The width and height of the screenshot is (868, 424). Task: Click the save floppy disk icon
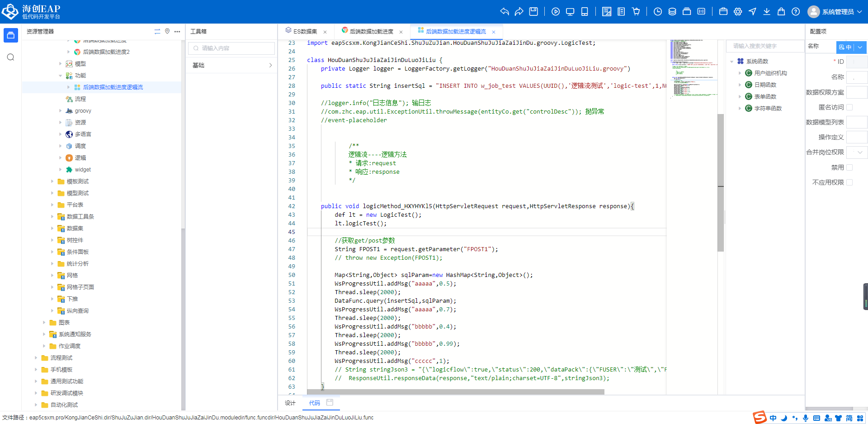pos(533,12)
